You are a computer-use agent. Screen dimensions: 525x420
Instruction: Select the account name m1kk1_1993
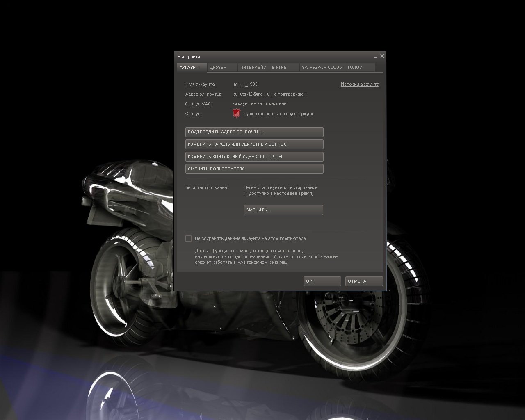(245, 84)
